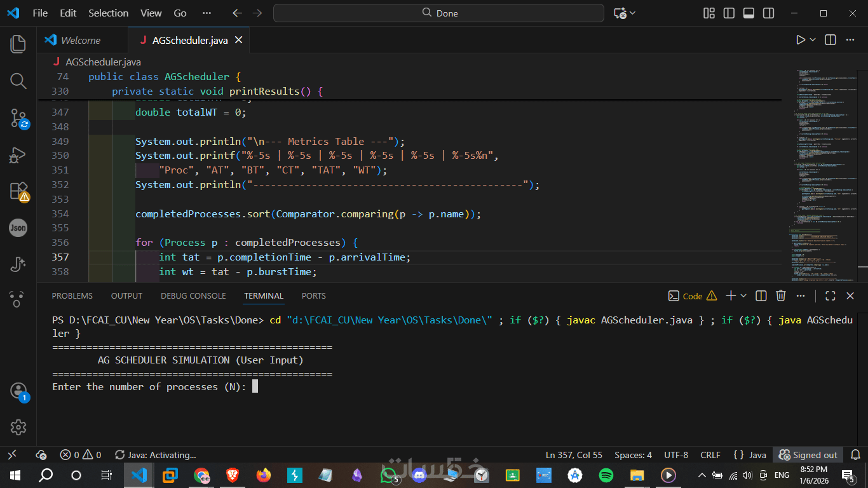Viewport: 868px width, 488px height.
Task: Maximize the terminal panel size
Action: click(830, 295)
